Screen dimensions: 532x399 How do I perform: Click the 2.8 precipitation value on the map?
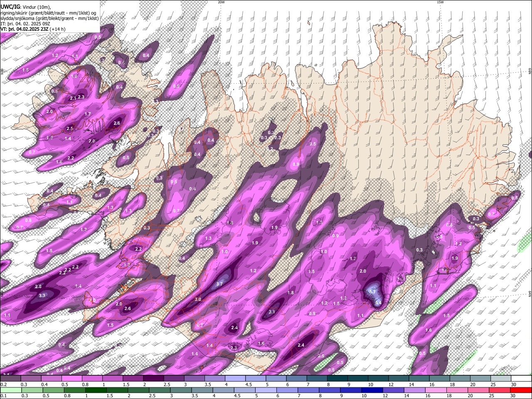(x=38, y=286)
